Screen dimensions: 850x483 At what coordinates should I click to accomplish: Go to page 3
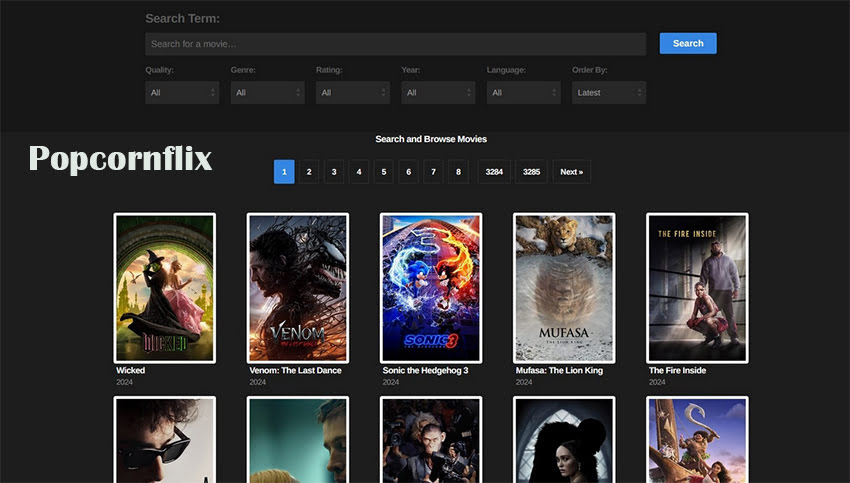pos(334,172)
